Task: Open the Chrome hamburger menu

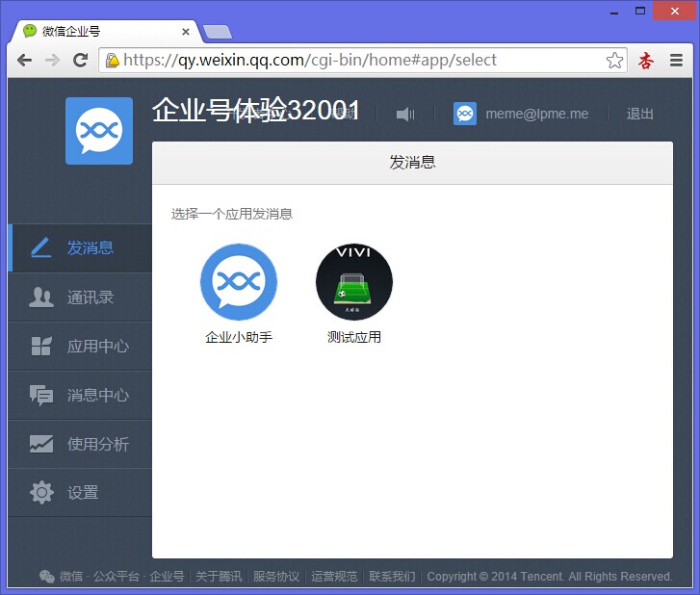Action: [x=676, y=60]
